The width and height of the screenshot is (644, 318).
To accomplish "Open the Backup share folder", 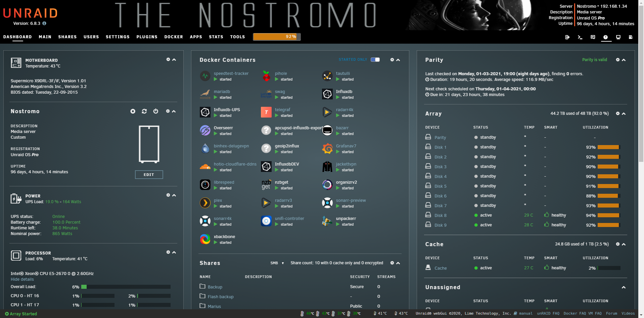I will tap(215, 287).
